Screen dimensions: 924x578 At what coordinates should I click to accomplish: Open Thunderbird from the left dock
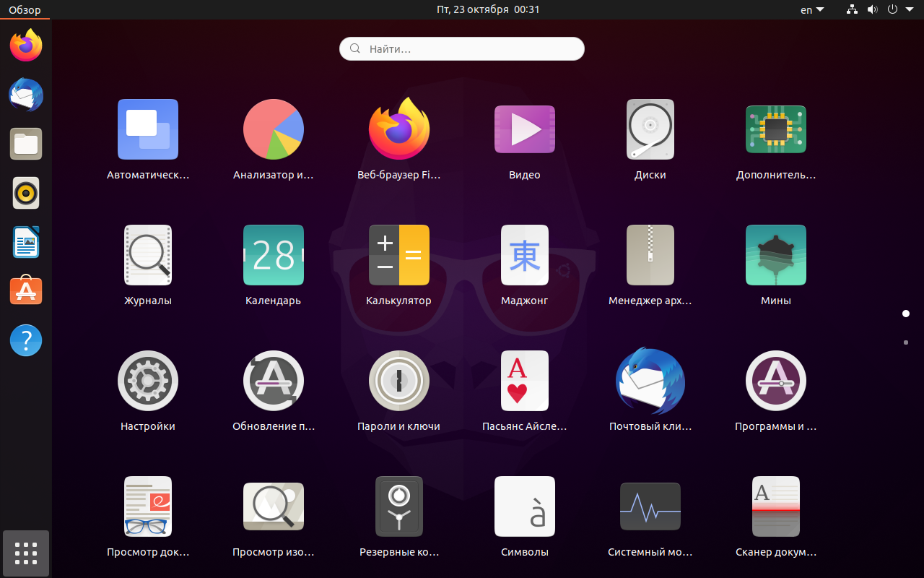pos(26,95)
